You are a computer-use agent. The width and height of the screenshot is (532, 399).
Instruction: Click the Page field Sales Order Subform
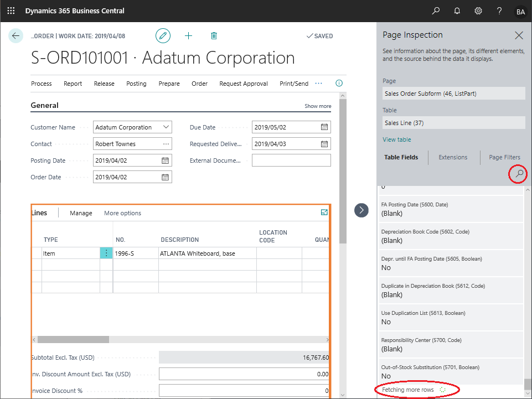tap(453, 94)
